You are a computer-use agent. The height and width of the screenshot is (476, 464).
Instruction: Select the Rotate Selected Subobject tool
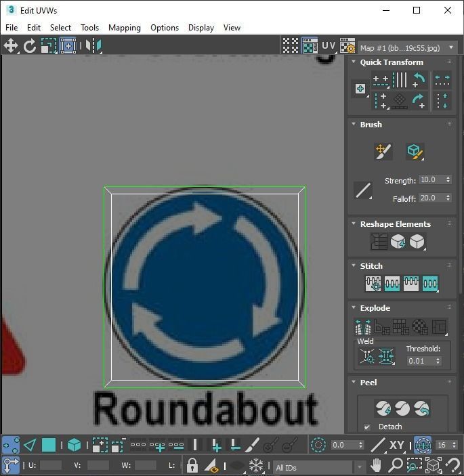click(x=30, y=46)
